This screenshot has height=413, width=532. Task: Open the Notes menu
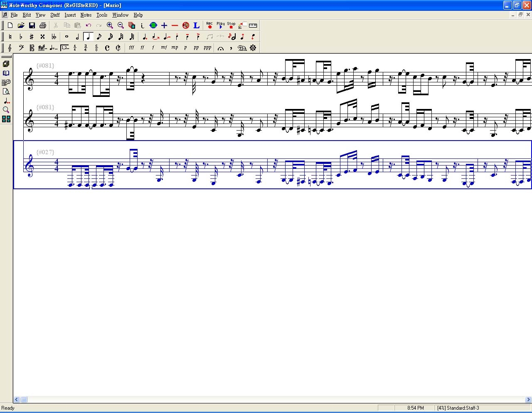[x=86, y=15]
